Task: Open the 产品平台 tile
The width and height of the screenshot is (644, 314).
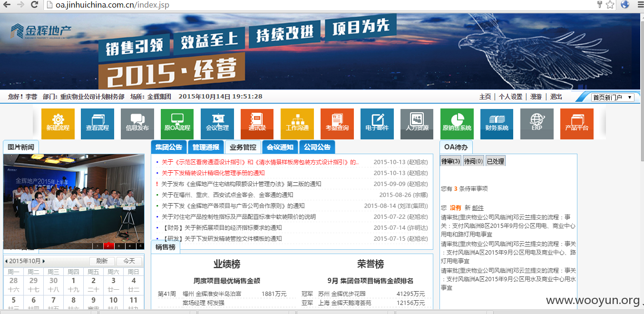Action: point(577,124)
